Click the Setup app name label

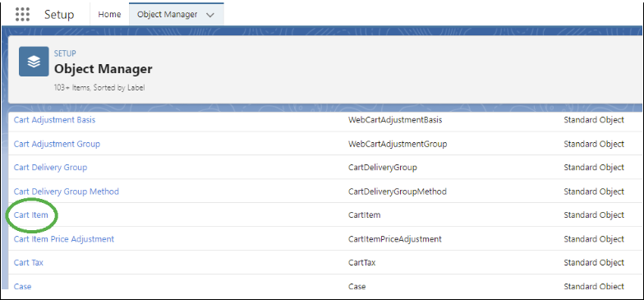point(59,15)
